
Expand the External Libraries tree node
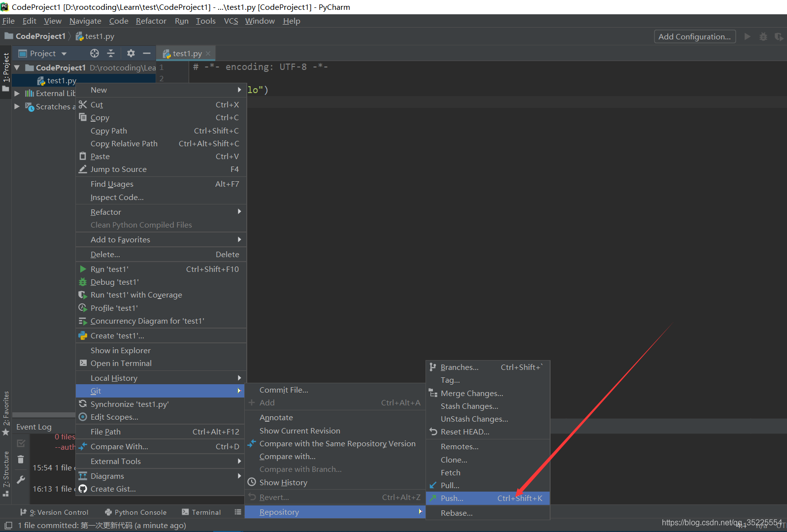pos(17,93)
